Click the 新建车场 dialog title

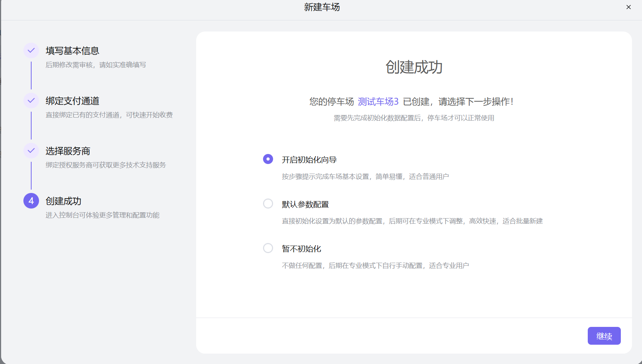[322, 7]
